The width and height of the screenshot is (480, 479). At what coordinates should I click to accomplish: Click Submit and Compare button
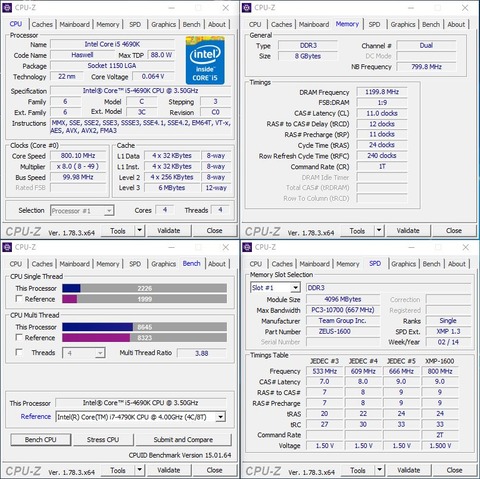pos(183,440)
